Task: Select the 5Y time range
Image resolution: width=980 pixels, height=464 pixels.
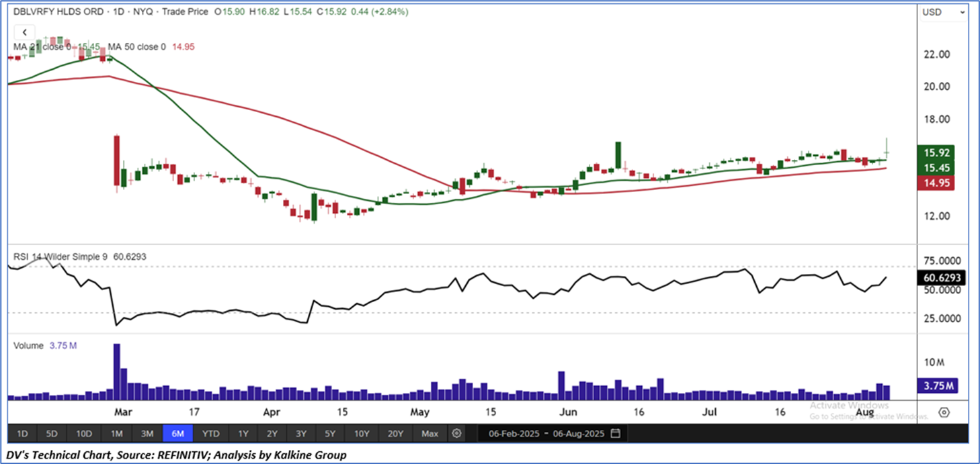Action: pos(330,433)
